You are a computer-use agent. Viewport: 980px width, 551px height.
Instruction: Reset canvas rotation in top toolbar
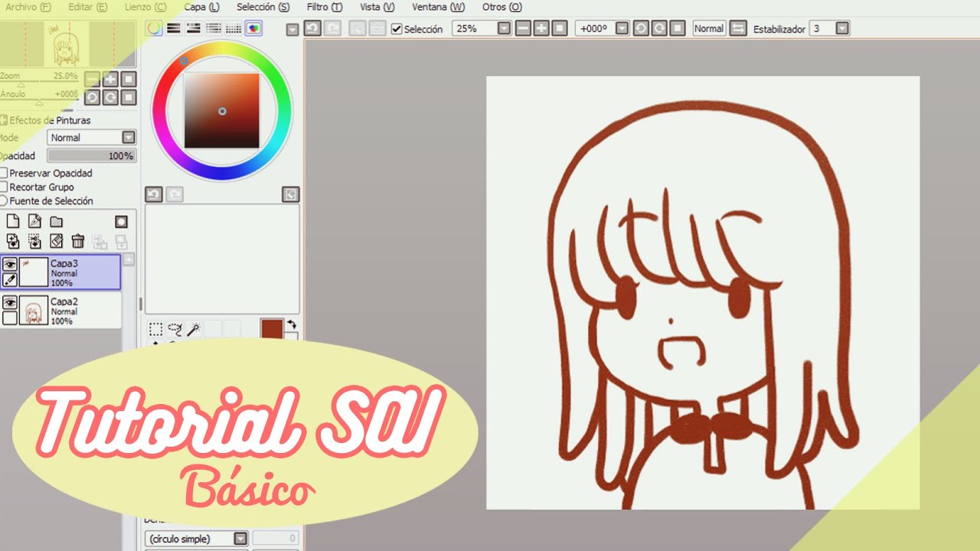[x=677, y=28]
